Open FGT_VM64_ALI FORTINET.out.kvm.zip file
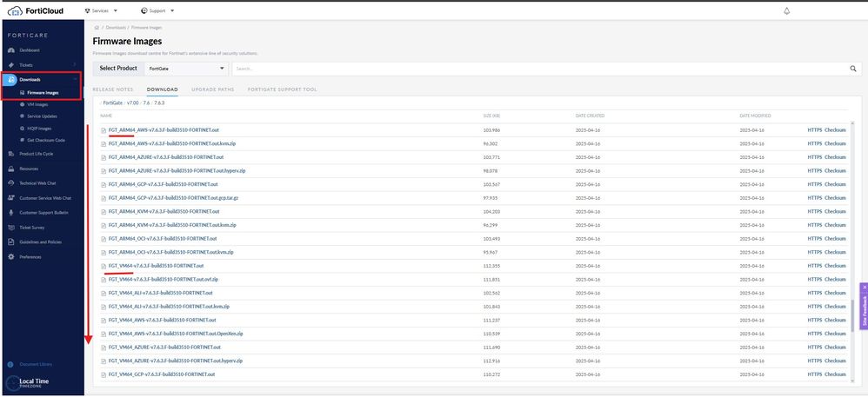 pos(169,307)
